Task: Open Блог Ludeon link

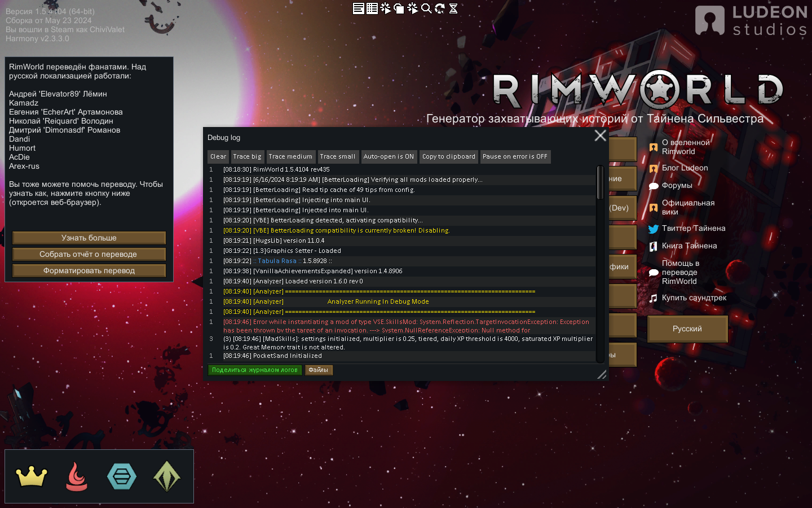Action: [685, 168]
